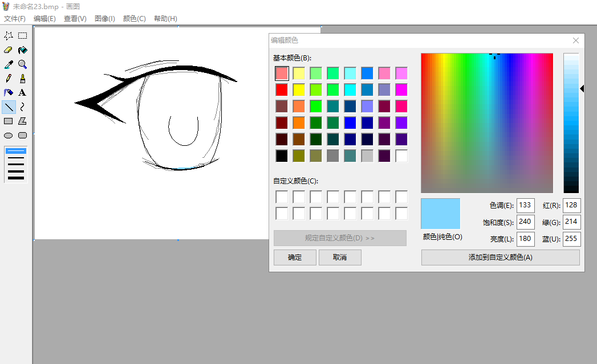Choose the Pencil tool
This screenshot has height=364, width=597.
(x=9, y=79)
